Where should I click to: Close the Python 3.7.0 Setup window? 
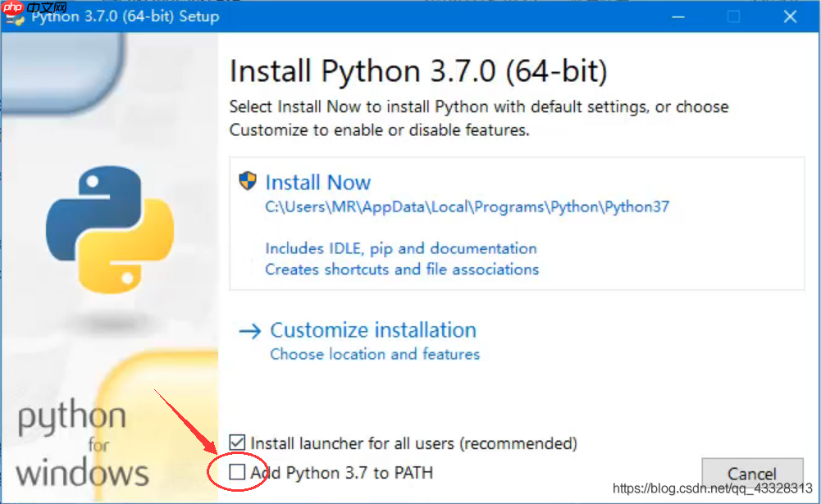790,16
